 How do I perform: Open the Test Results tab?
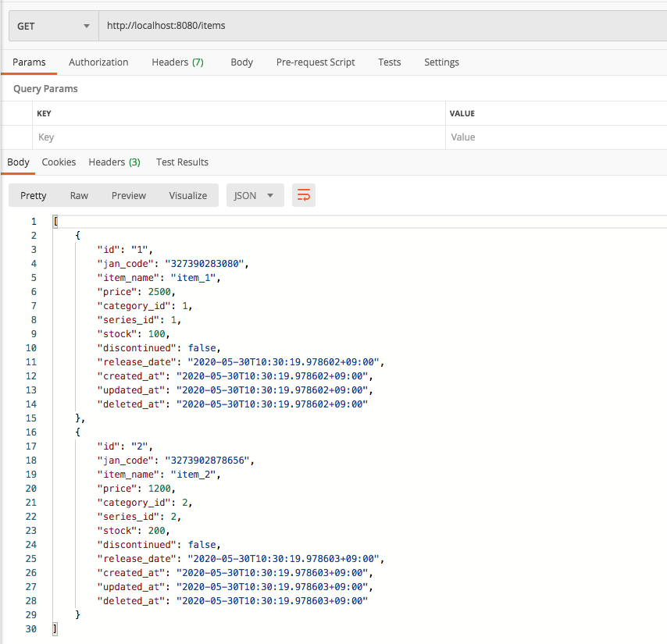pyautogui.click(x=182, y=162)
